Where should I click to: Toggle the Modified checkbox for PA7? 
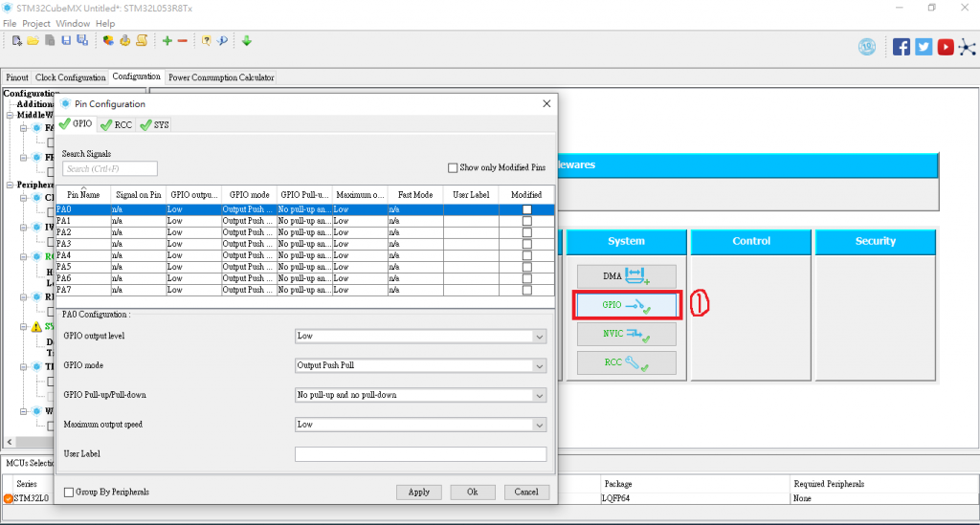coord(527,290)
